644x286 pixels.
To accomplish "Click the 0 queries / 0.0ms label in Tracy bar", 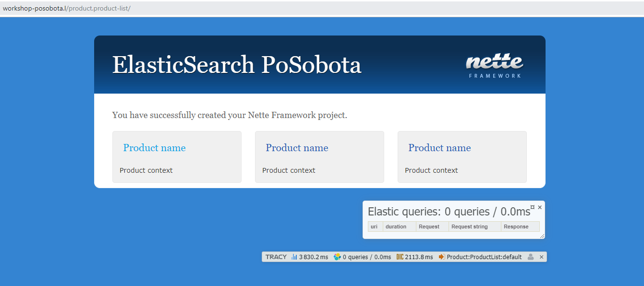I will coord(367,257).
